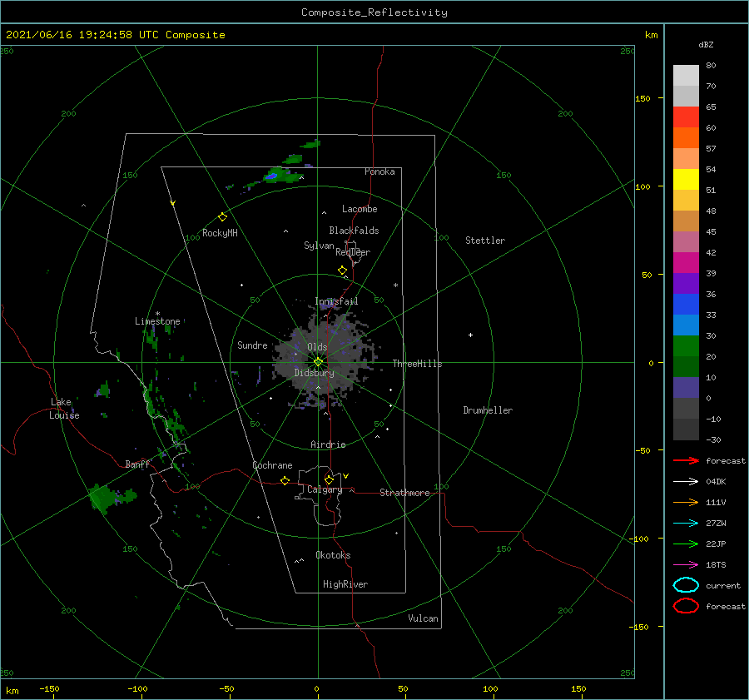Viewport: 749px width, 700px height.
Task: Click the Banff town label
Action: (x=137, y=464)
